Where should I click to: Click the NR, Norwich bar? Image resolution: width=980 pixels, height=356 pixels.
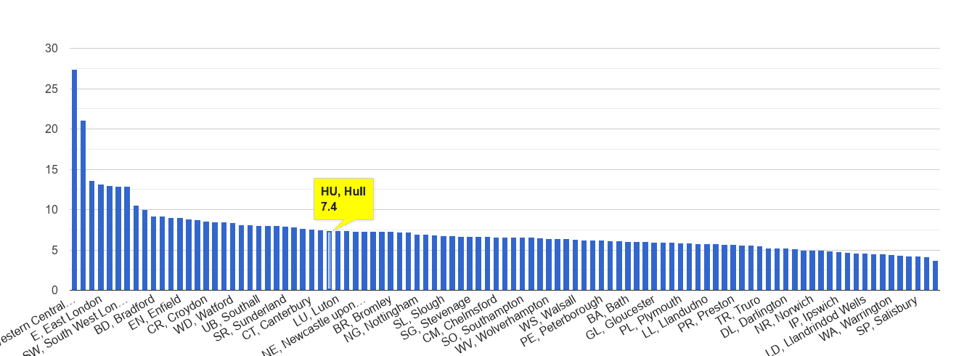click(x=812, y=271)
